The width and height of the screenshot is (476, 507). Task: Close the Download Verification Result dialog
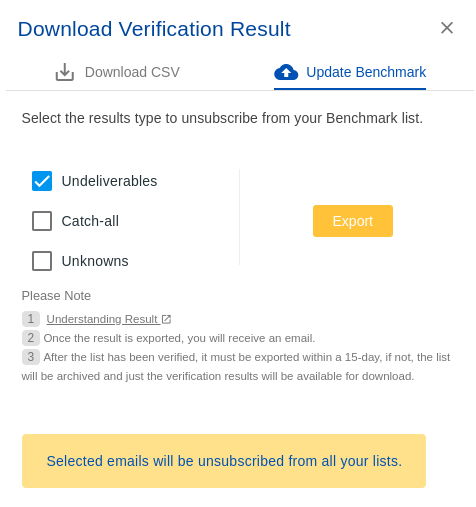[447, 28]
